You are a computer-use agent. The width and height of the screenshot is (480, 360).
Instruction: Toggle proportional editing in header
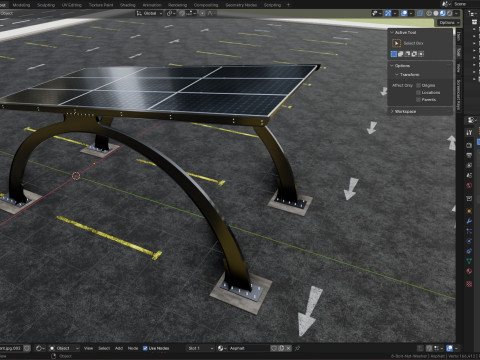(x=202, y=13)
